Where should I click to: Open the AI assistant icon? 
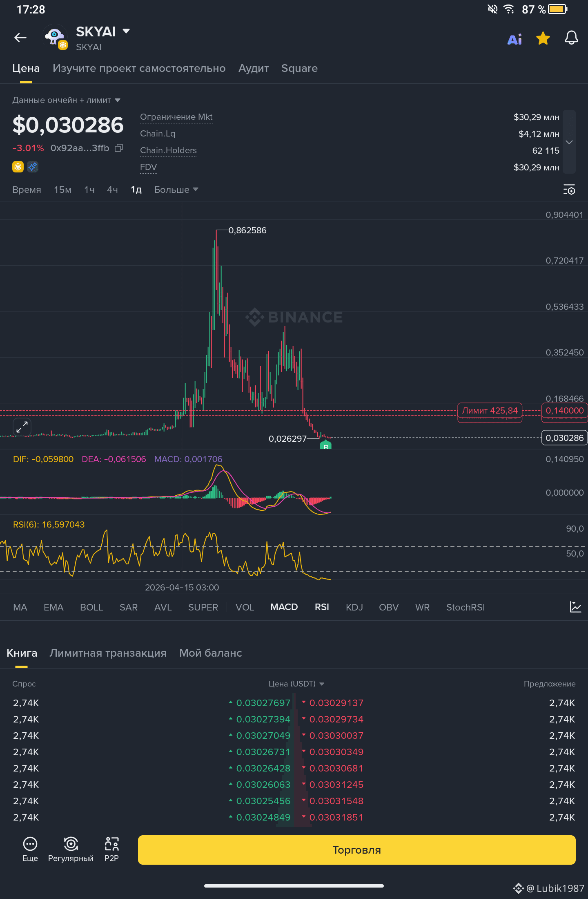coord(515,39)
